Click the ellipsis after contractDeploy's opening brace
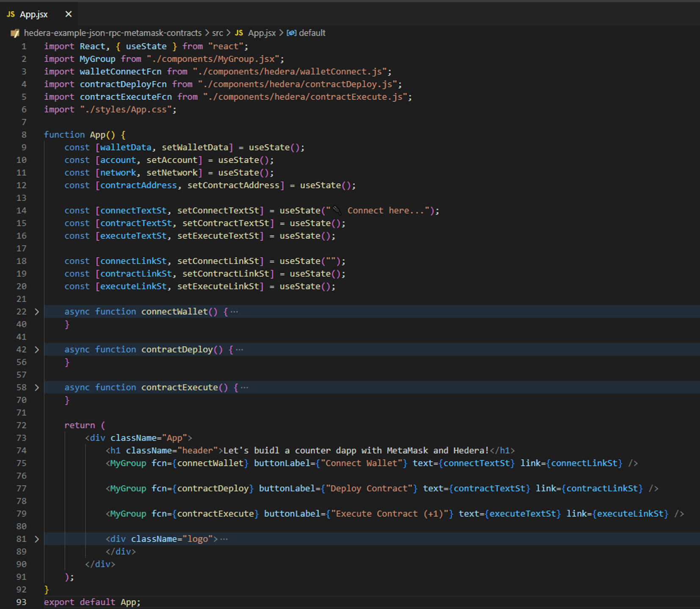This screenshot has width=700, height=609. click(x=240, y=350)
